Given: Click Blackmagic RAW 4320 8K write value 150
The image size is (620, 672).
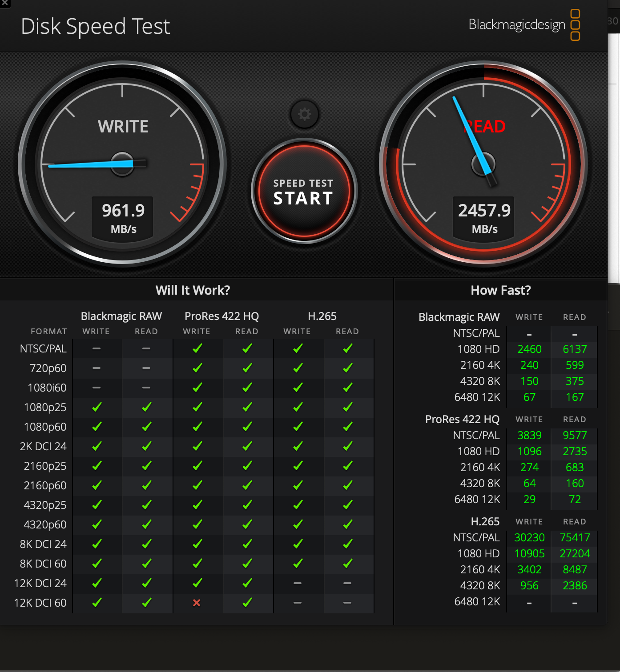Looking at the screenshot, I should tap(529, 381).
